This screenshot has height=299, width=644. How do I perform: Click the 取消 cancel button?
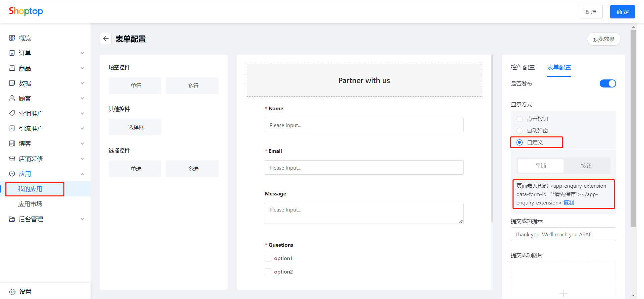[590, 12]
